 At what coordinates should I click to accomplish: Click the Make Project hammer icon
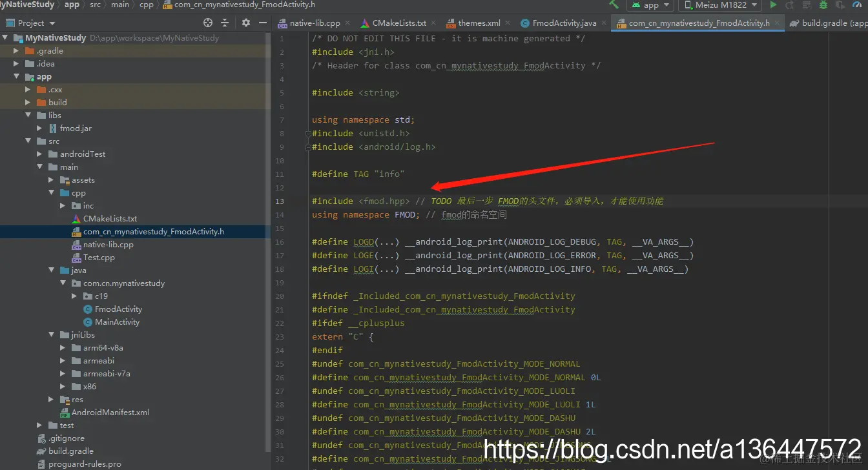pos(614,4)
